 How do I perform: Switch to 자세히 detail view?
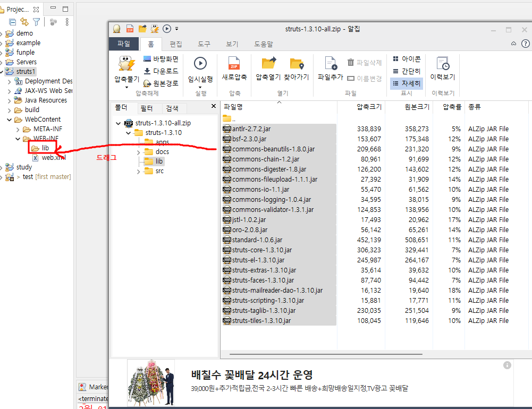tap(407, 83)
